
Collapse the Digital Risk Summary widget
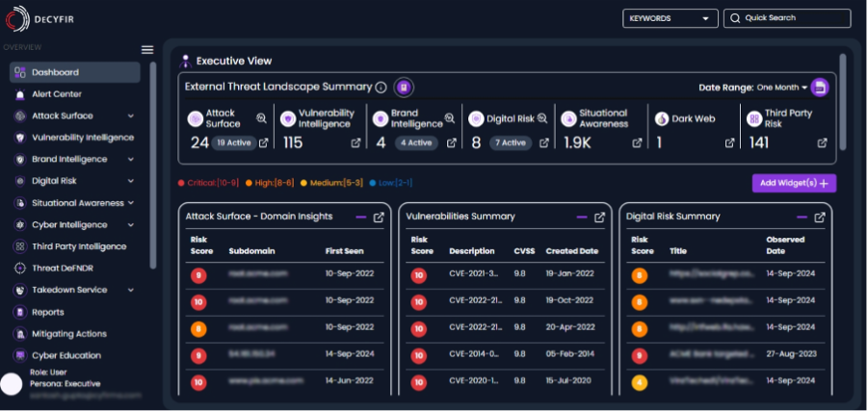tap(802, 218)
